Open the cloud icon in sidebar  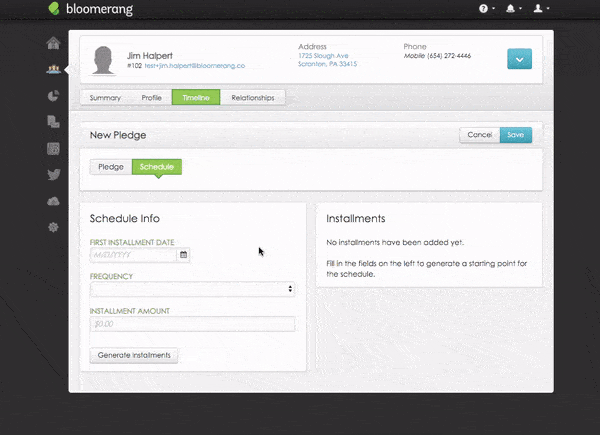pos(53,201)
